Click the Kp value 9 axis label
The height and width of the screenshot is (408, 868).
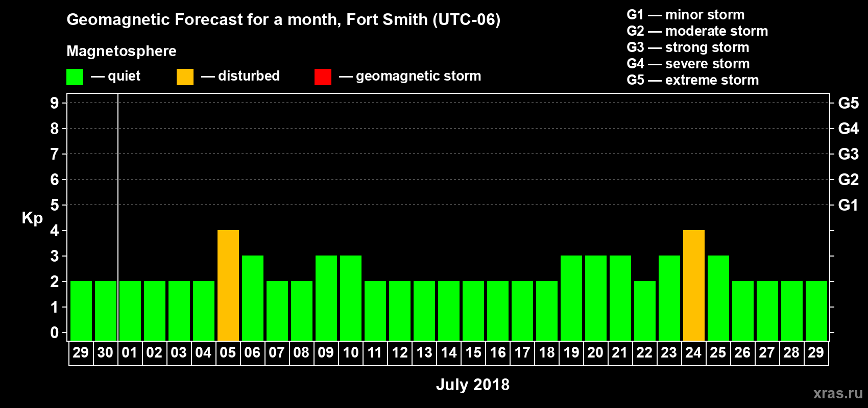(55, 103)
